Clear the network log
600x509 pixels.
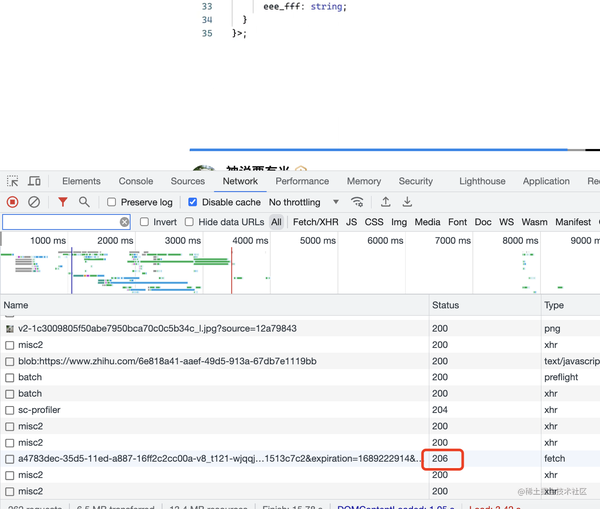[34, 202]
